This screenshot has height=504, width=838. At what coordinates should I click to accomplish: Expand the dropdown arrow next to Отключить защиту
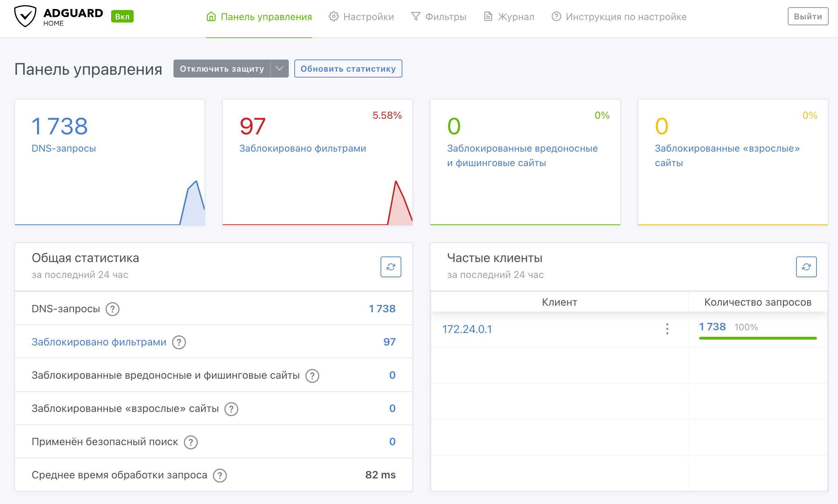(279, 69)
